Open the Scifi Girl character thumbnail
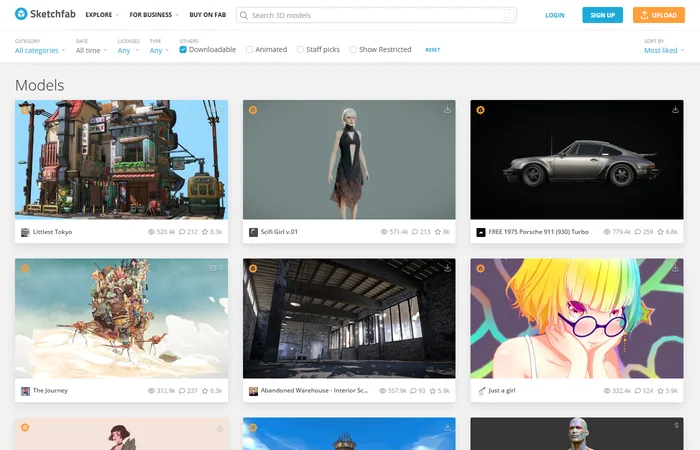 coord(349,159)
